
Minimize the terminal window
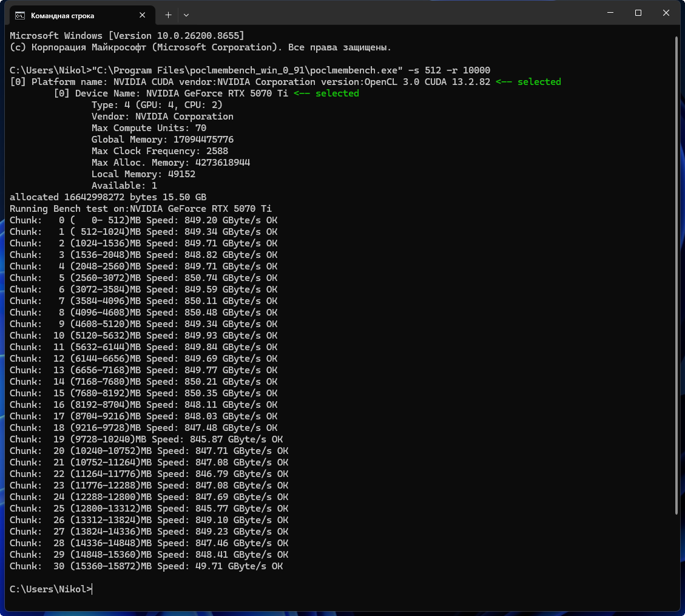click(x=610, y=13)
